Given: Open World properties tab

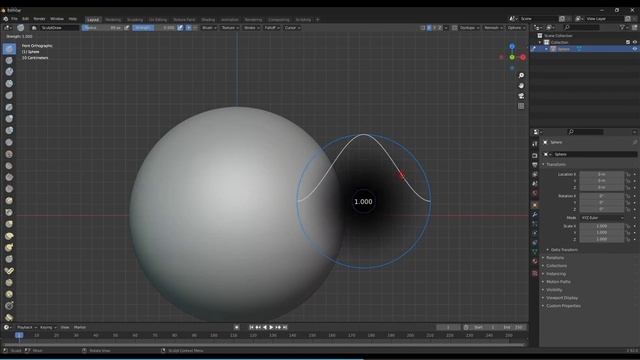Looking at the screenshot, I should point(535,193).
